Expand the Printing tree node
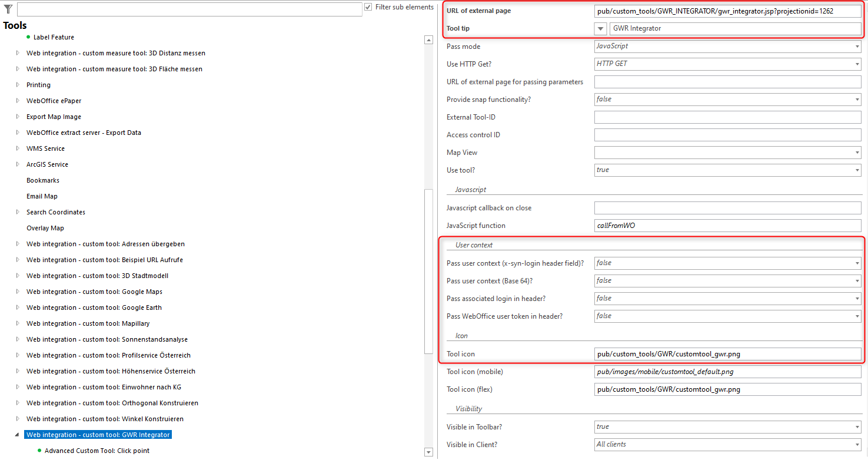Screen dimensions: 868x463 tap(18, 84)
